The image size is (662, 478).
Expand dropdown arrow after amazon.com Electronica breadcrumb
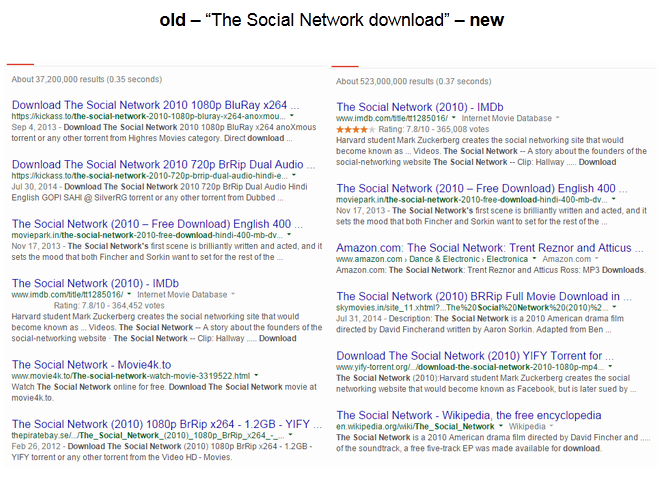pos(534,258)
